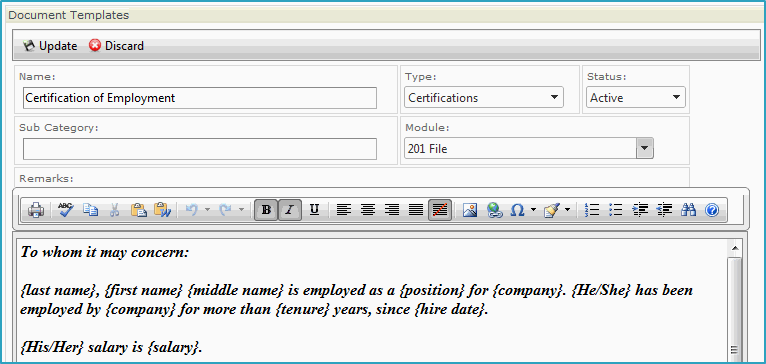Click the Cut scissors icon
766x364 pixels.
pos(114,210)
